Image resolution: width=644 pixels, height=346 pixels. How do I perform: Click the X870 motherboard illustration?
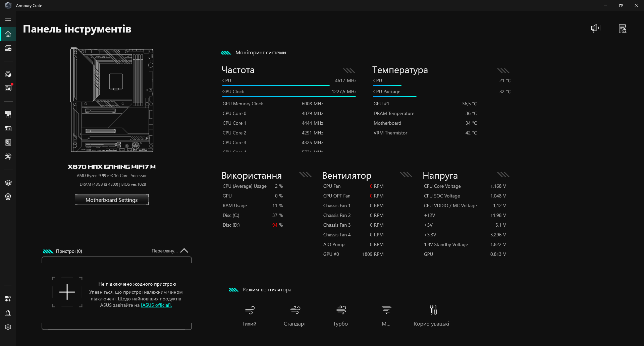click(x=112, y=100)
